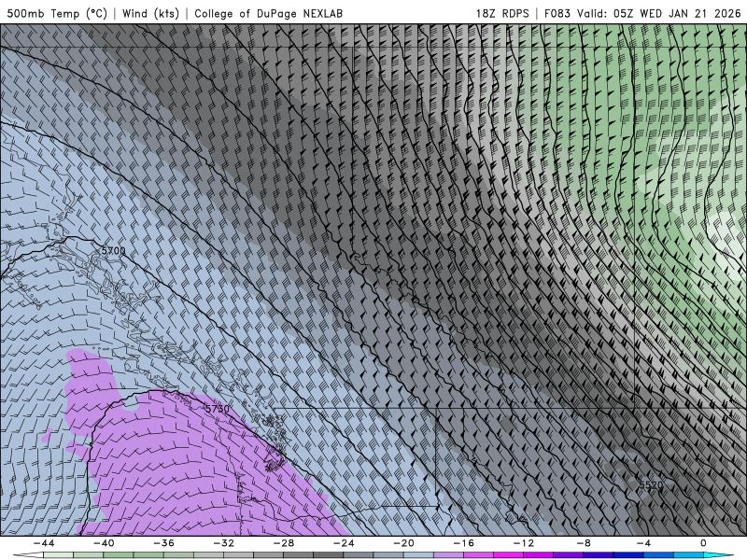The height and width of the screenshot is (560, 747).
Task: Click the 5730 height contour label
Action: [218, 409]
